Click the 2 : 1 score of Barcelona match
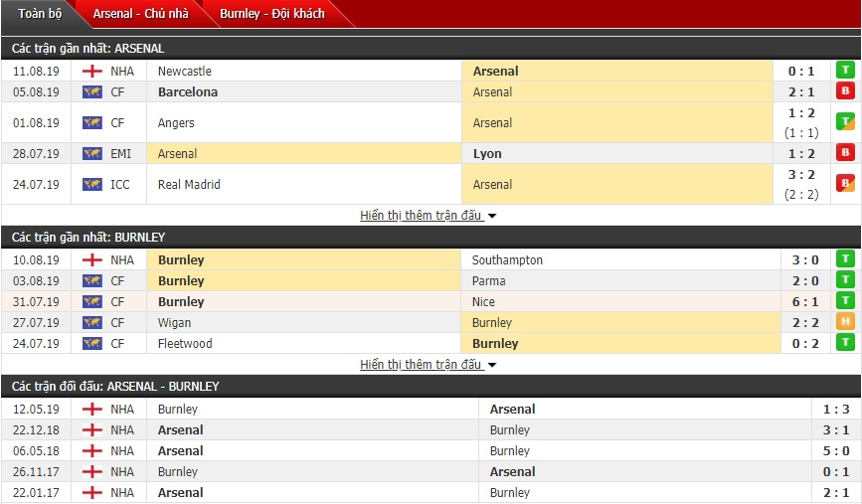 coord(801,91)
